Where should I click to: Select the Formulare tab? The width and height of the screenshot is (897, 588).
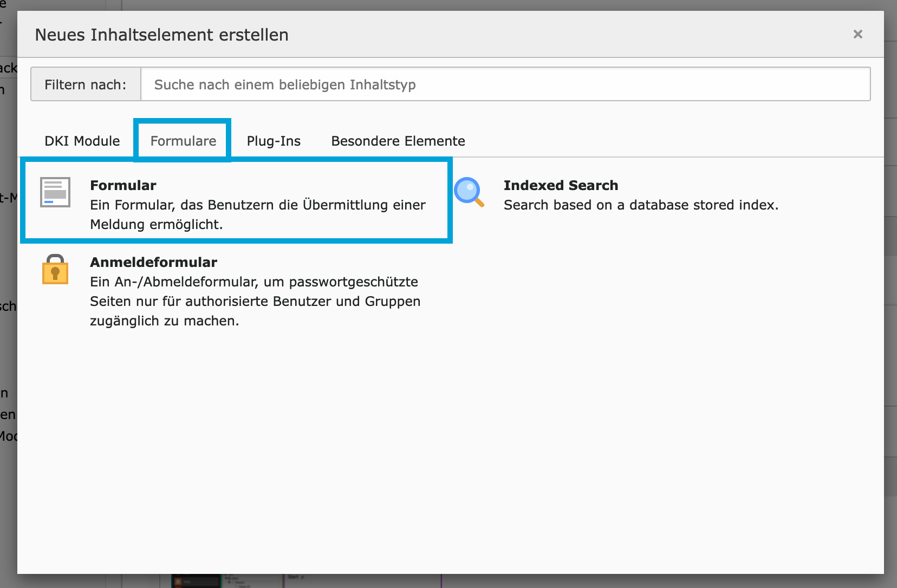pos(183,141)
